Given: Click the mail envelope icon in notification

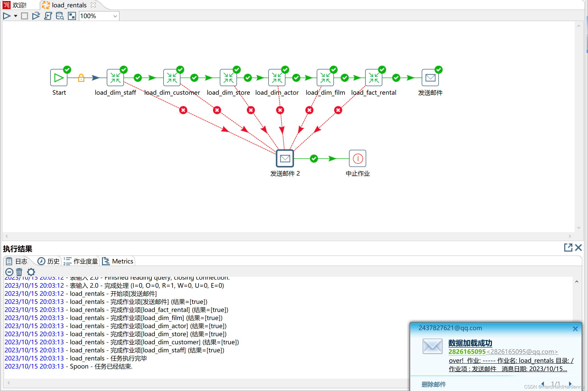Looking at the screenshot, I should (x=432, y=346).
